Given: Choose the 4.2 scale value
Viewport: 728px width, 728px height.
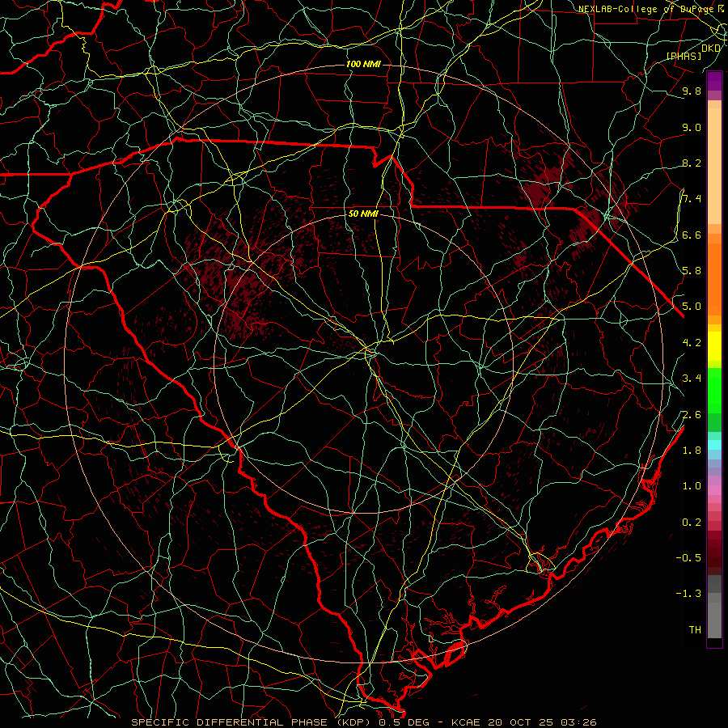Looking at the screenshot, I should point(692,343).
